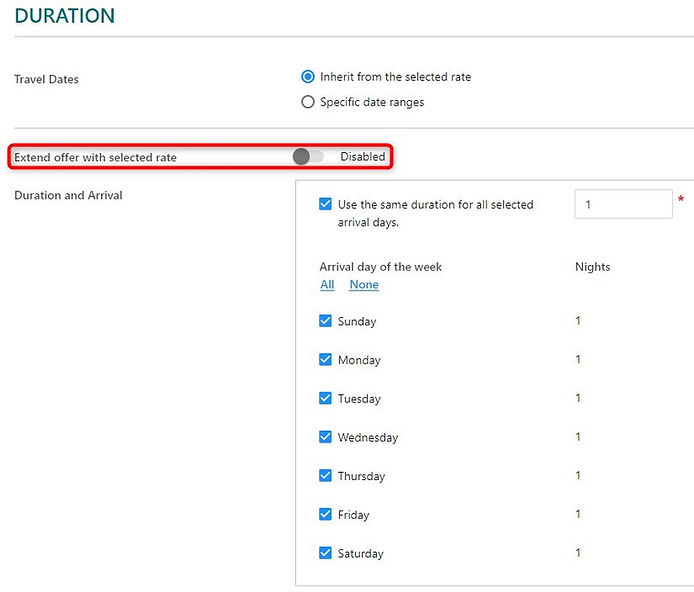Click the None arrival days link
The height and width of the screenshot is (592, 694).
[x=364, y=285]
